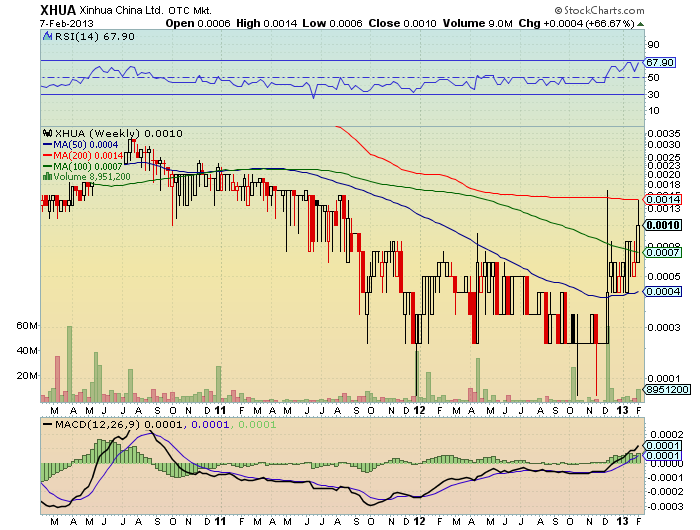Click the 8951200 volume axis tag
The height and width of the screenshot is (530, 700).
(667, 389)
